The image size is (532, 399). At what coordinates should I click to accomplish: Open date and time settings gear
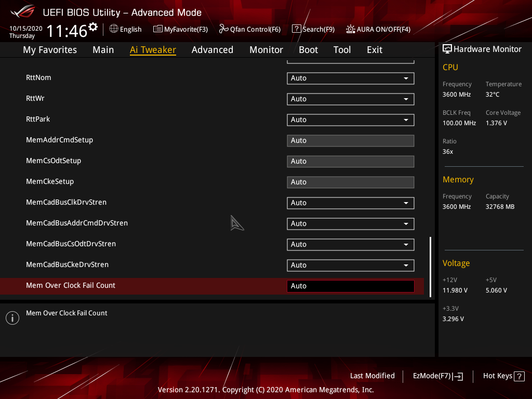[x=93, y=26]
